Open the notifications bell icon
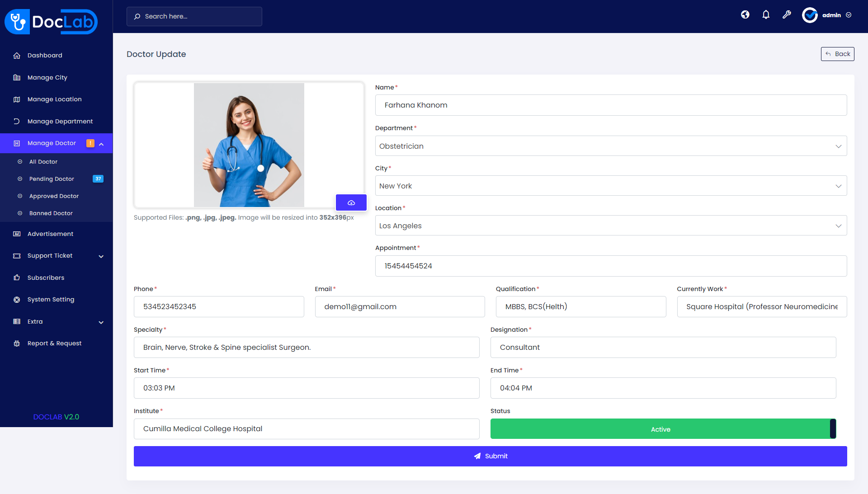Image resolution: width=868 pixels, height=494 pixels. point(765,14)
